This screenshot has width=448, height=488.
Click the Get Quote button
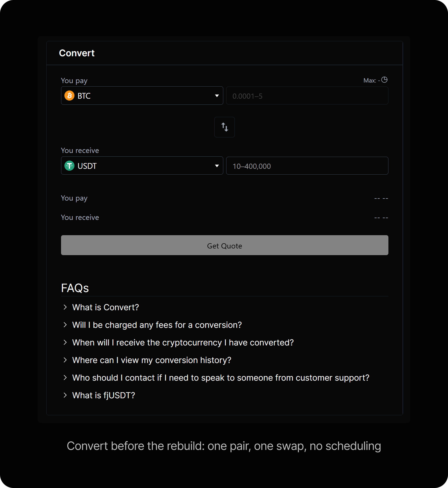(224, 245)
